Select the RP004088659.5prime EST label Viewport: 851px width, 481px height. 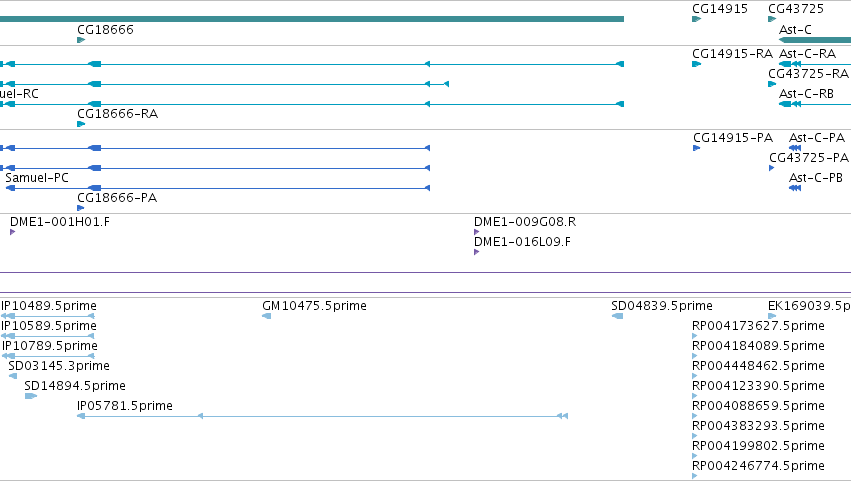click(758, 407)
